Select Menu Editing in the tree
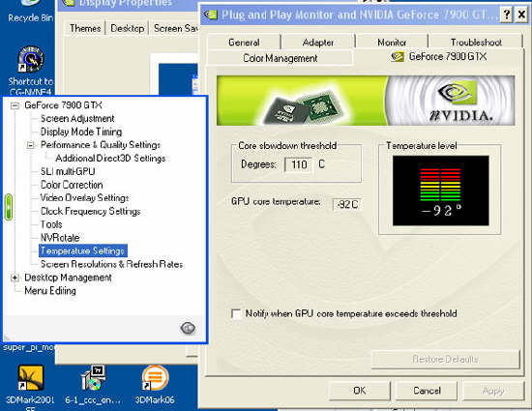This screenshot has width=532, height=411. pos(50,291)
